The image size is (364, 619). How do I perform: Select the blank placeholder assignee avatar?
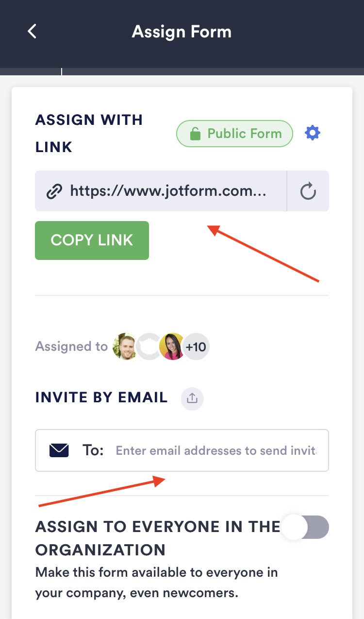point(149,346)
